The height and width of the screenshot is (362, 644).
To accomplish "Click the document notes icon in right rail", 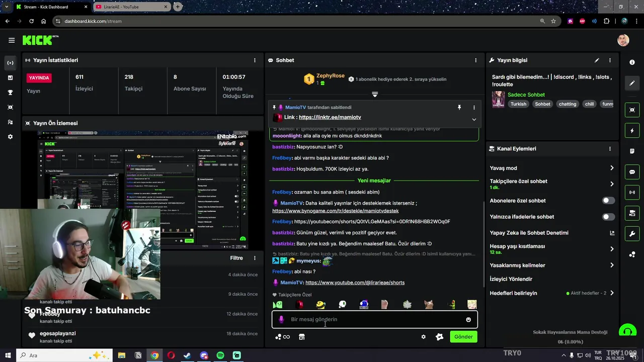I will pos(632,151).
